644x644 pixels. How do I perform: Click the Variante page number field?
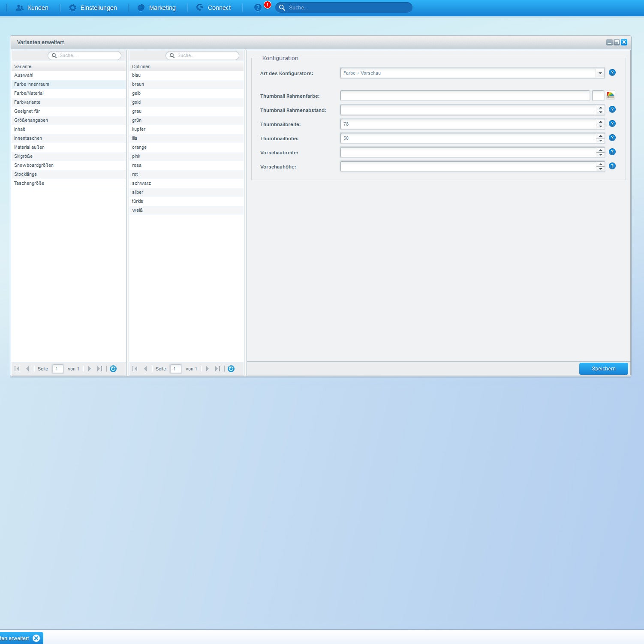[x=58, y=369]
